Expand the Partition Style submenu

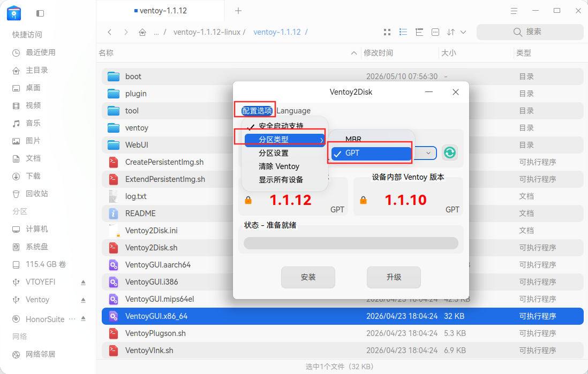[x=284, y=140]
